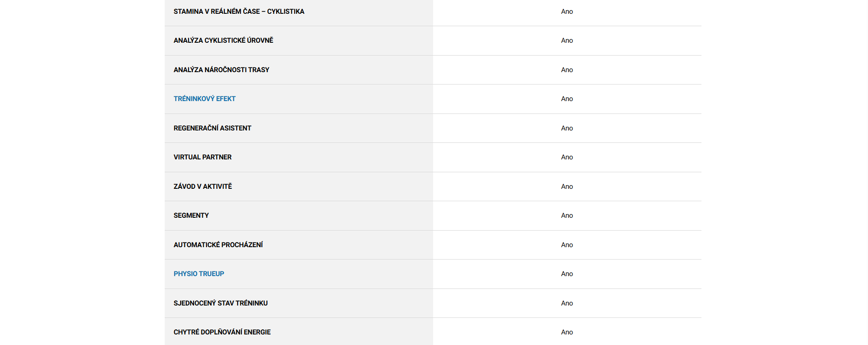Image resolution: width=868 pixels, height=345 pixels.
Task: Select the Ano value for Automatické procházení
Action: click(567, 245)
